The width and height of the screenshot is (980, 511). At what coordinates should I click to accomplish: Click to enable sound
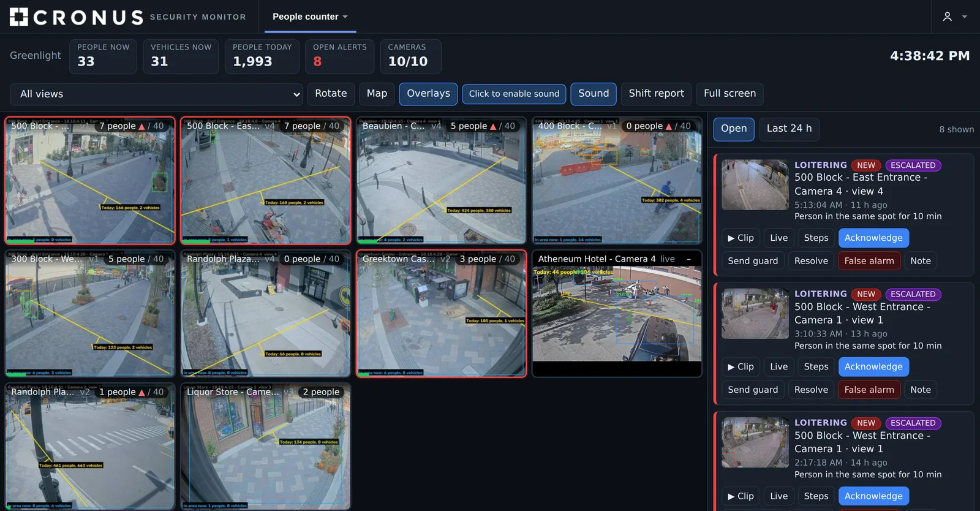[514, 94]
